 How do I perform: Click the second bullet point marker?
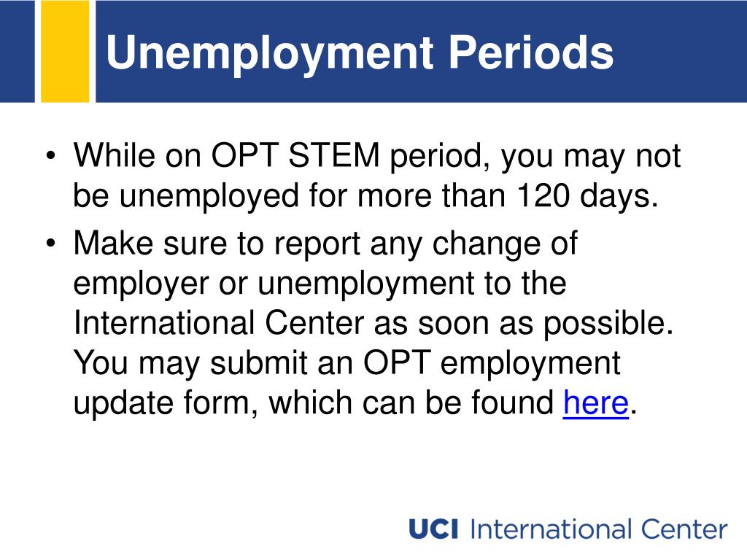(51, 244)
